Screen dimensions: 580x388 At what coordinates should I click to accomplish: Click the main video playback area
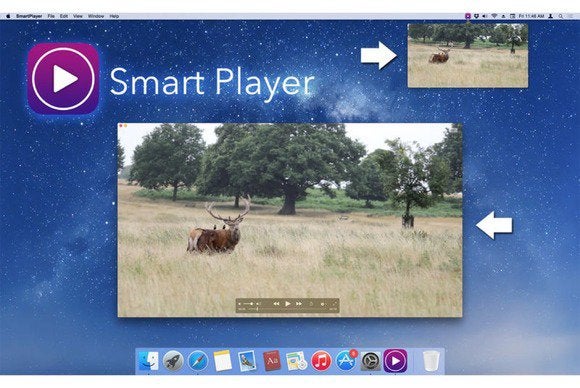click(290, 220)
